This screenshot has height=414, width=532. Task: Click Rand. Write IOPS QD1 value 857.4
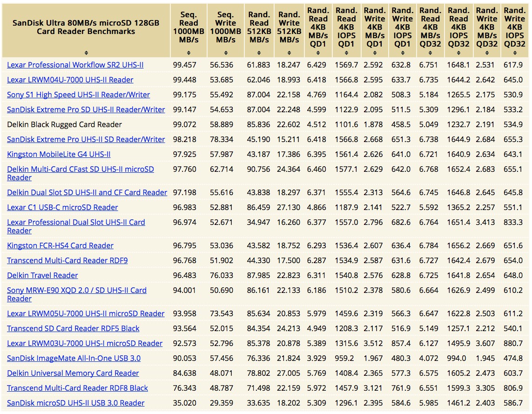pyautogui.click(x=401, y=343)
